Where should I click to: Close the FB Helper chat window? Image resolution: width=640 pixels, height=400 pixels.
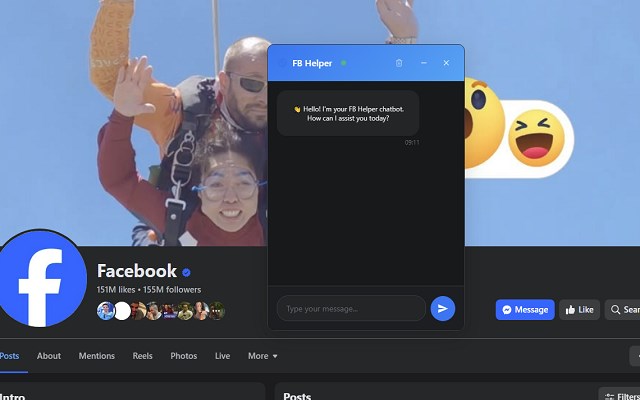446,63
